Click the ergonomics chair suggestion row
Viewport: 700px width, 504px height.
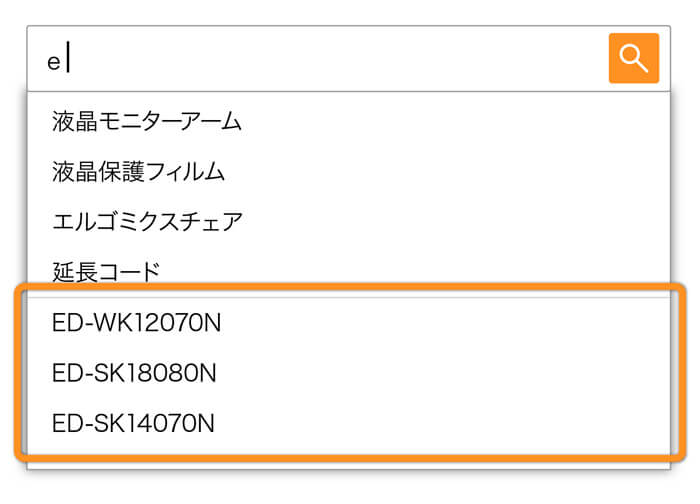(x=348, y=221)
